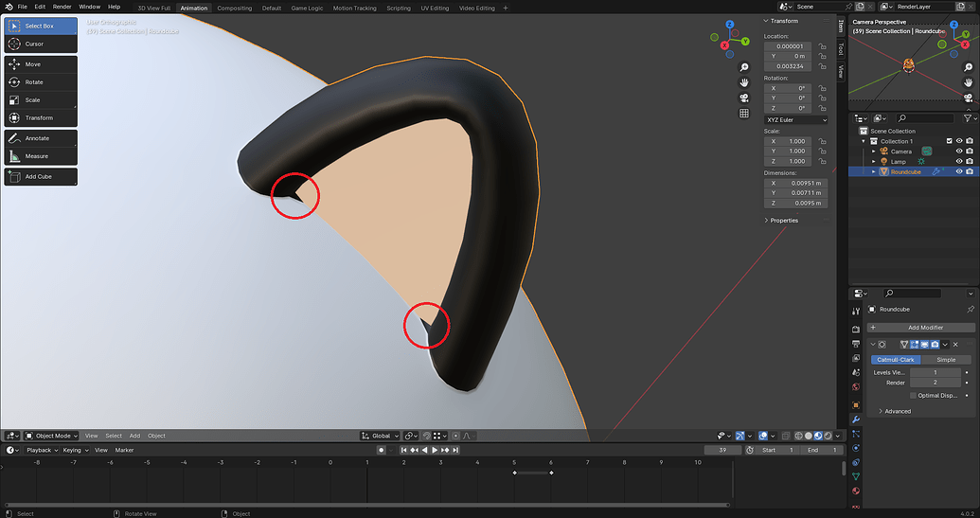Viewport: 980px width, 518px height.
Task: Open the Object properties tab
Action: click(x=856, y=405)
